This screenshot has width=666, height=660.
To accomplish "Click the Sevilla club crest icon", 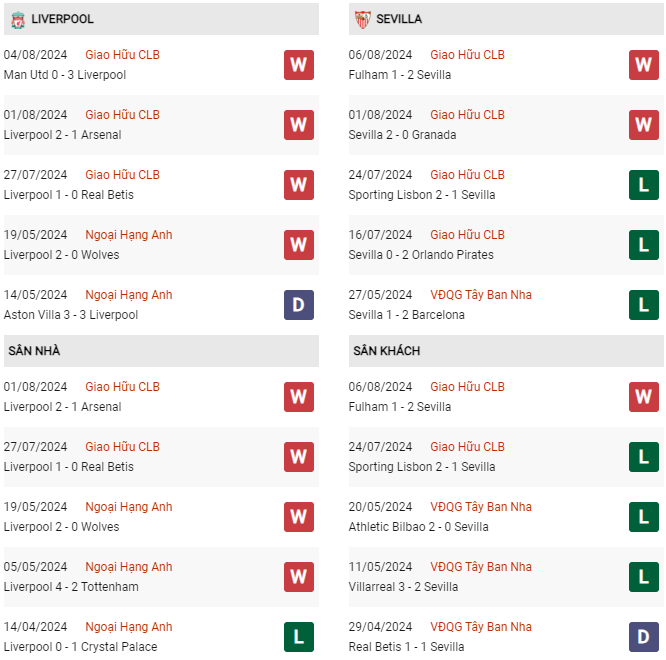I will point(361,19).
